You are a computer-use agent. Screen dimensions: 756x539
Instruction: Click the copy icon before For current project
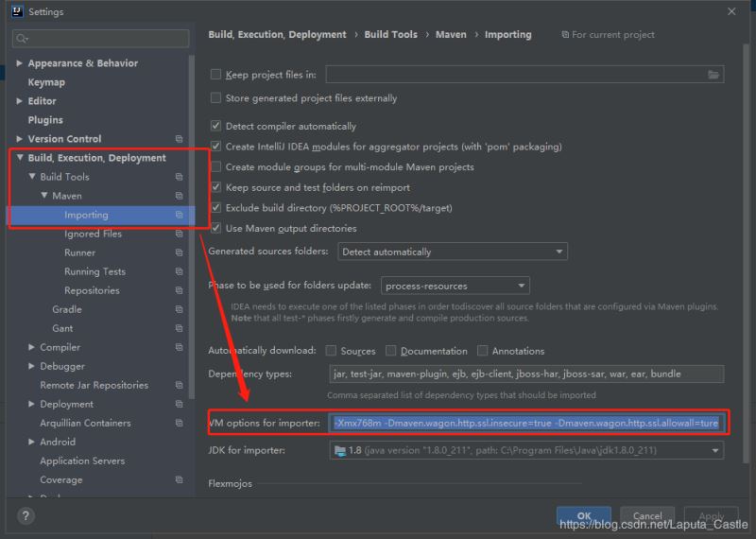(x=565, y=35)
